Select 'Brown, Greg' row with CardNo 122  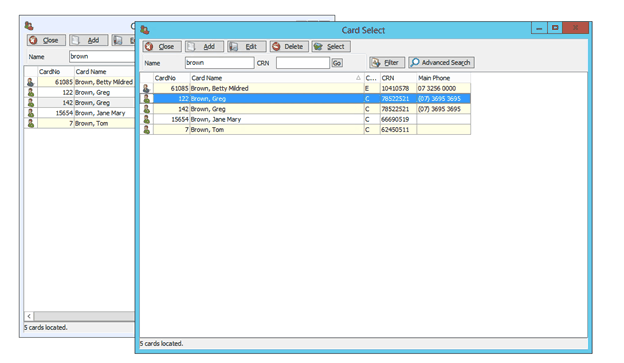coord(305,99)
